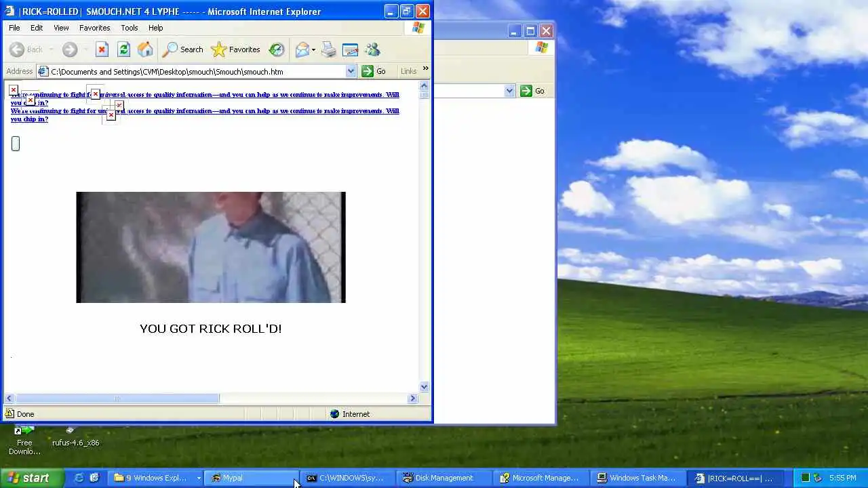Click the horizontal scrollbar right arrow

point(412,399)
